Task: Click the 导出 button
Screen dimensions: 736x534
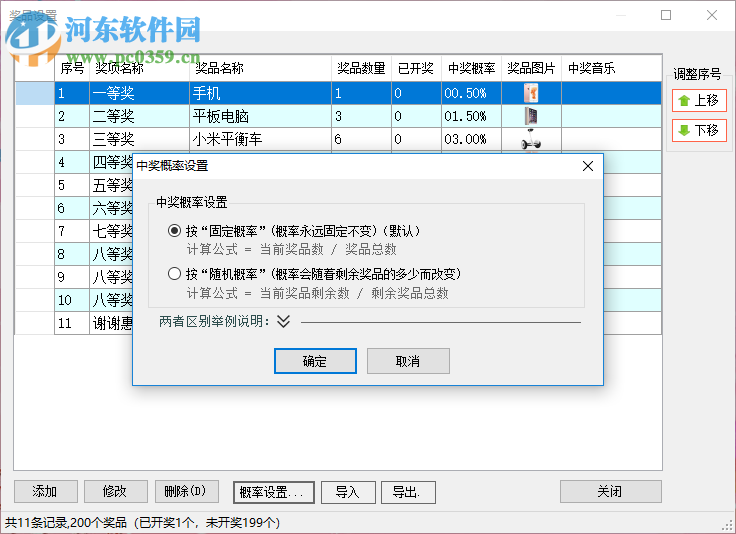Action: 408,492
